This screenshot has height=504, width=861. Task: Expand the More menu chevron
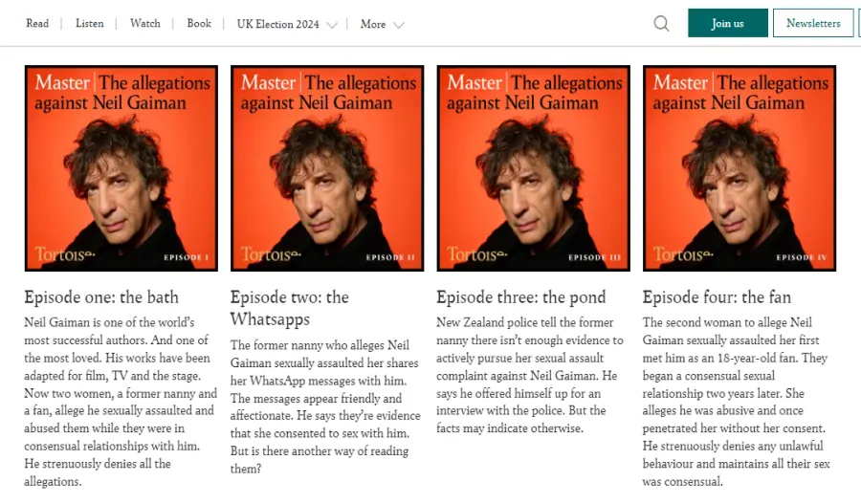398,25
